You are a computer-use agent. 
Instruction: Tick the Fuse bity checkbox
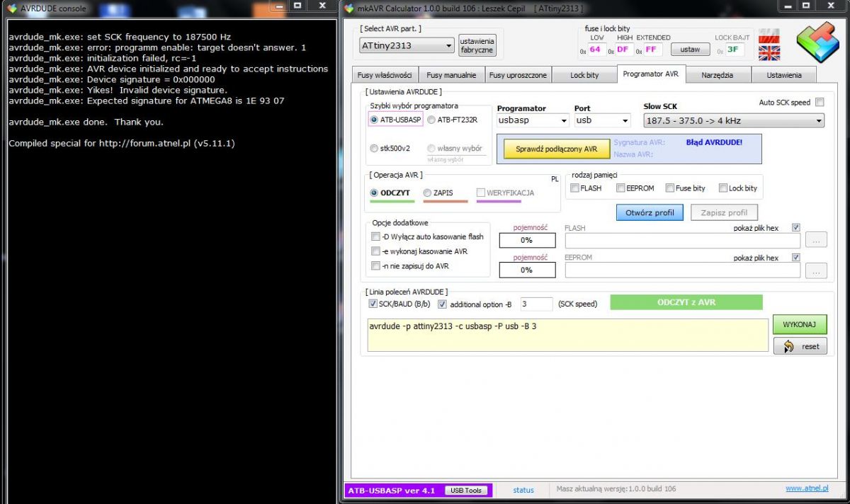pyautogui.click(x=669, y=188)
